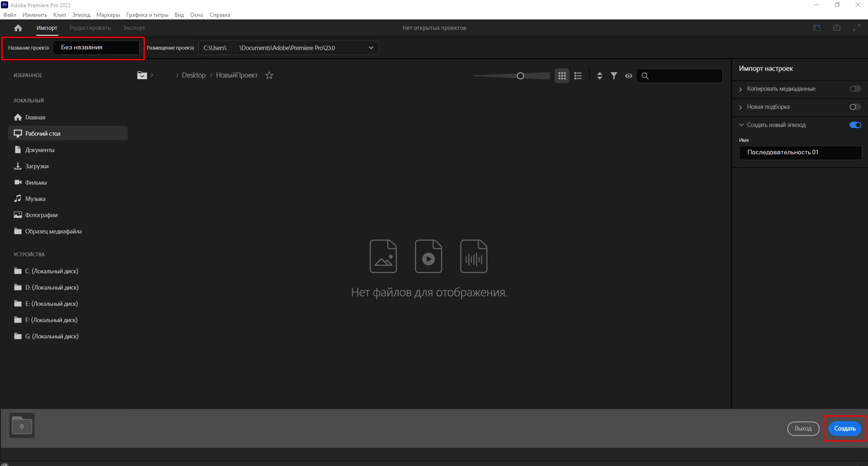Open the workspaces icon in header
Screen dimensions: 868x466
[x=817, y=28]
